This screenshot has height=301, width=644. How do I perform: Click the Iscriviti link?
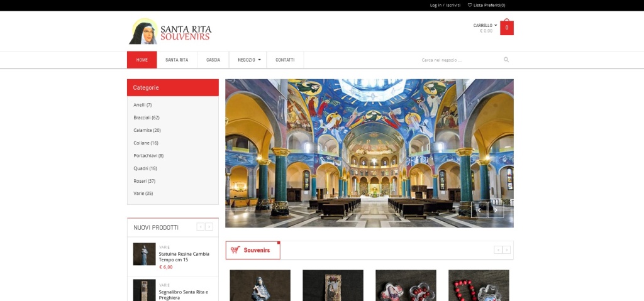coord(453,5)
